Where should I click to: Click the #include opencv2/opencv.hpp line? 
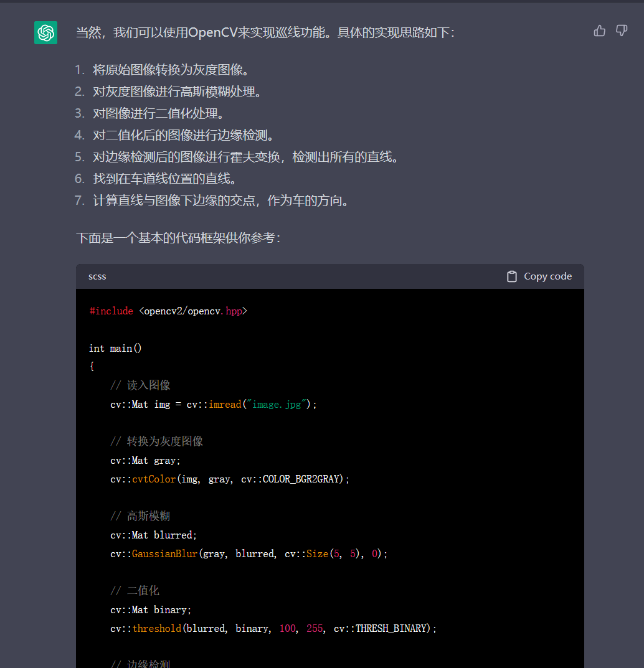(168, 311)
